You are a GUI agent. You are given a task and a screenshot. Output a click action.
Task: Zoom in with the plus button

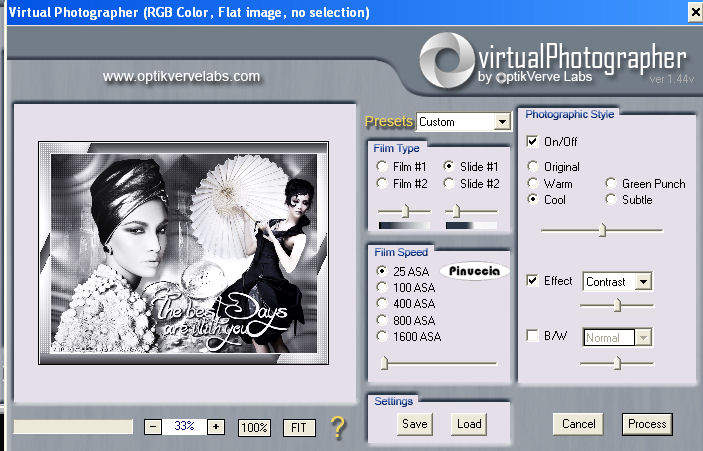[x=216, y=427]
